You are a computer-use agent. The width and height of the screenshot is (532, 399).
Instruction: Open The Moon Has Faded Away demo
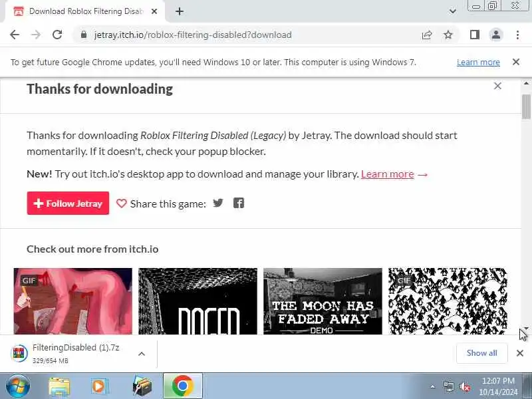323,301
